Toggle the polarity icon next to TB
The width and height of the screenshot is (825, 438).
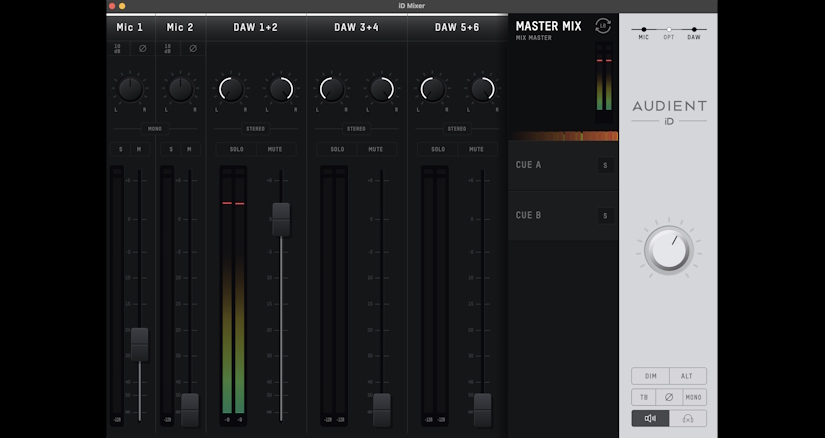pyautogui.click(x=669, y=397)
